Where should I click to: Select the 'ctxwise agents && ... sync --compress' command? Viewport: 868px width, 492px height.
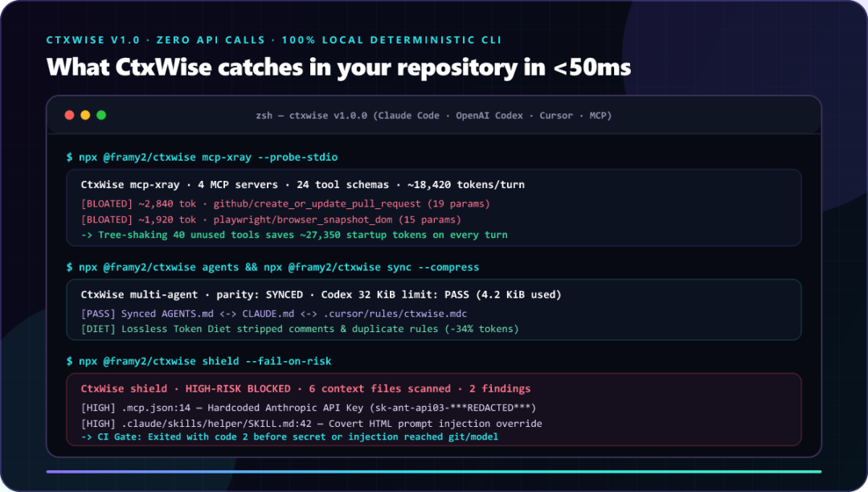pos(272,268)
